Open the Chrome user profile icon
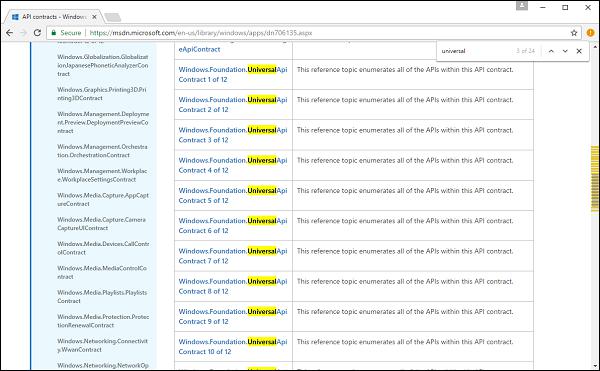The image size is (600, 371). pyautogui.click(x=522, y=6)
